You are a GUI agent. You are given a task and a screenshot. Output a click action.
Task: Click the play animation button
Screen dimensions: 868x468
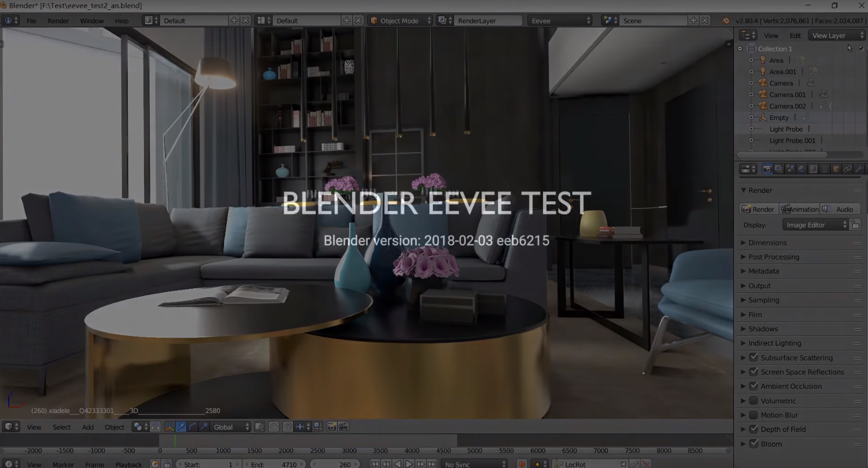pos(409,464)
